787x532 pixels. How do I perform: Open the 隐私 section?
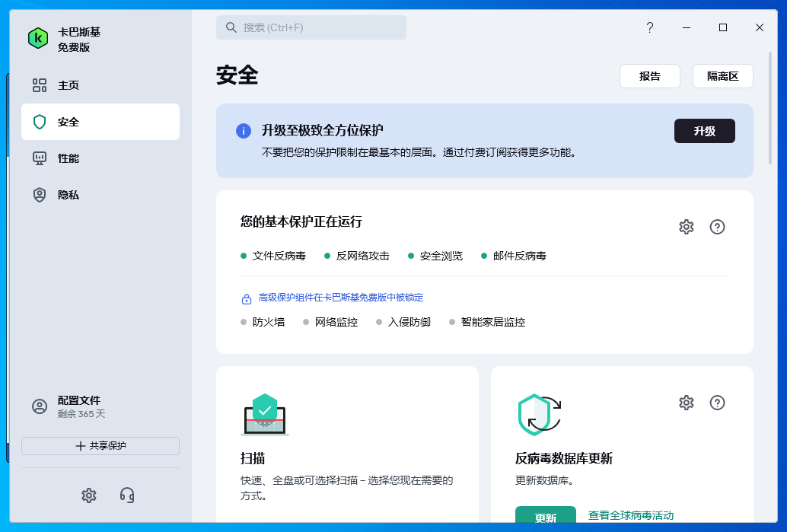tap(39, 195)
